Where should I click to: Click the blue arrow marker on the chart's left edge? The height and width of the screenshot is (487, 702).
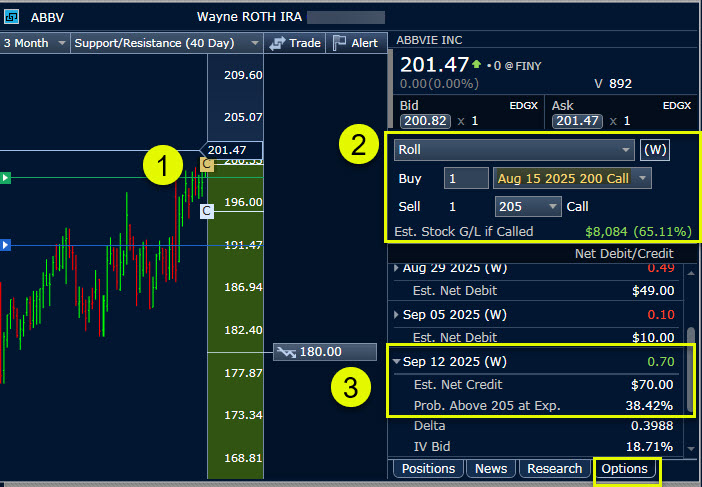[5, 244]
